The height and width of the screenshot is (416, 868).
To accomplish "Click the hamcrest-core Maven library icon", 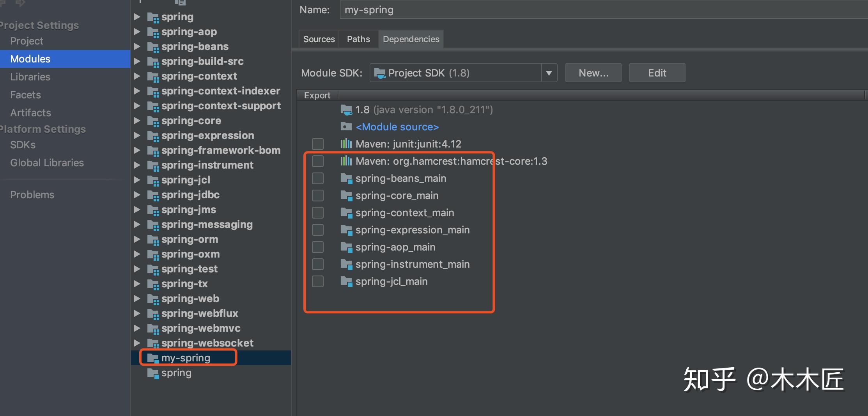I will click(346, 161).
